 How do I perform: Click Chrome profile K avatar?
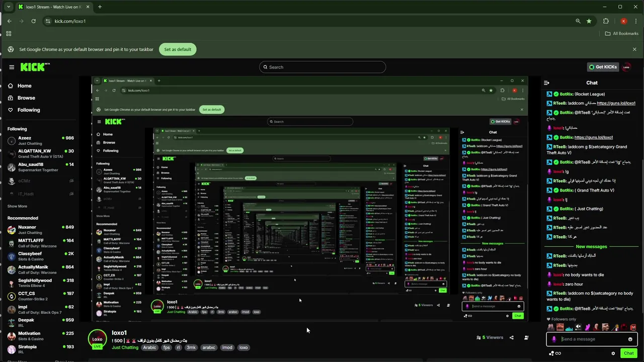tap(623, 21)
